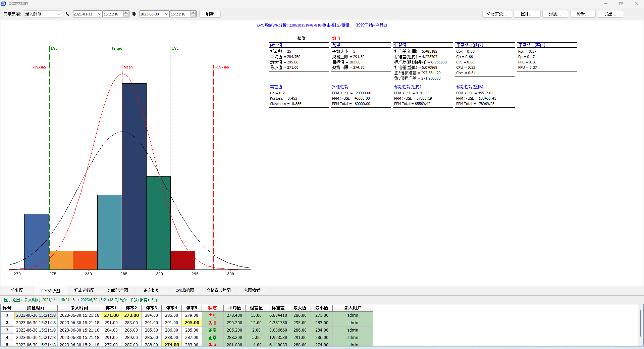This screenshot has width=644, height=349.
Task: Minimize the 查看控制图 window
Action: pos(606,3)
